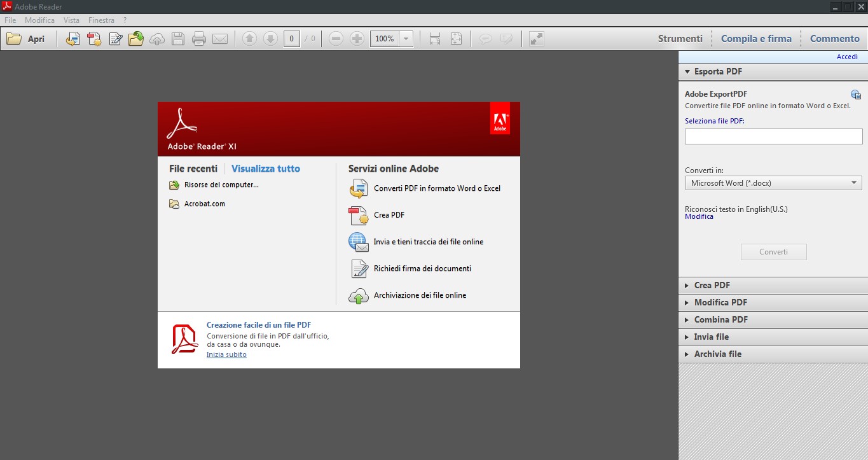Screen dimensions: 868x460
Task: Open the Vista menu
Action: [71, 20]
